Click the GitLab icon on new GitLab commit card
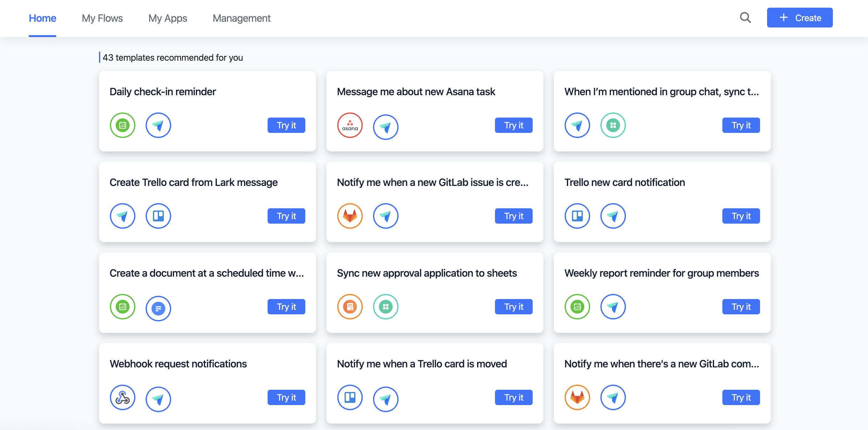Viewport: 868px width, 430px height. (577, 397)
